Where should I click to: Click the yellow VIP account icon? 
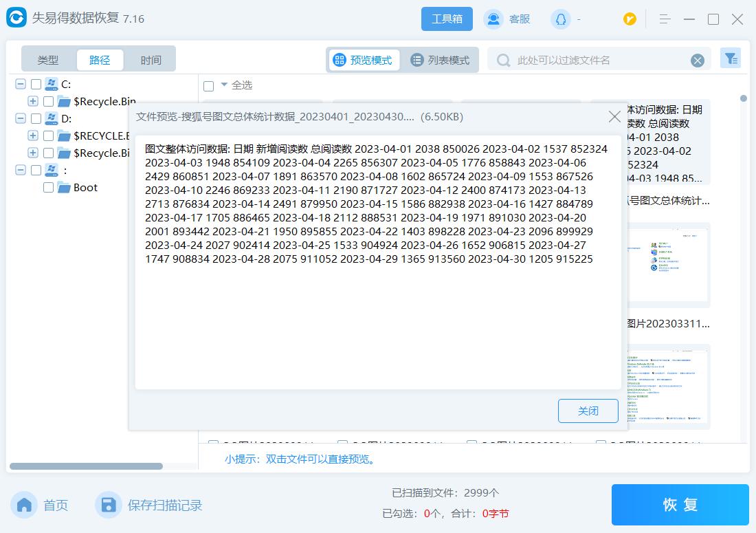coord(630,19)
